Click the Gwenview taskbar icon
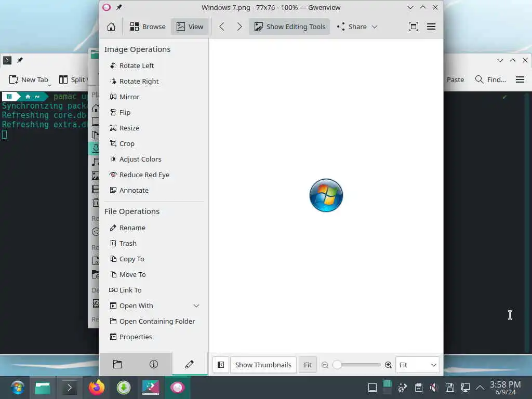This screenshot has width=532, height=399. (x=178, y=388)
